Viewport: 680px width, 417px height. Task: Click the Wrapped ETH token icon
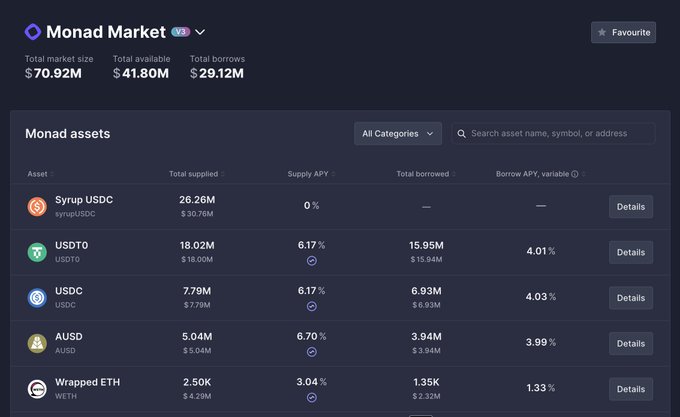tap(37, 389)
